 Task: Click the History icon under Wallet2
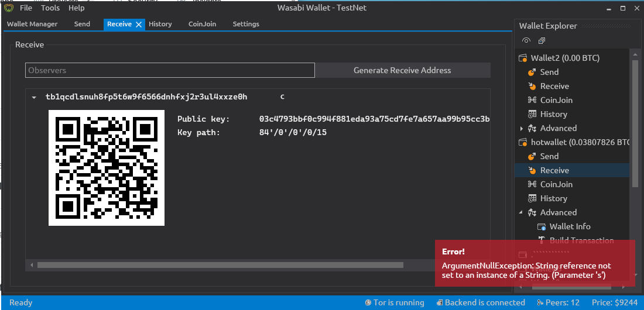(532, 114)
